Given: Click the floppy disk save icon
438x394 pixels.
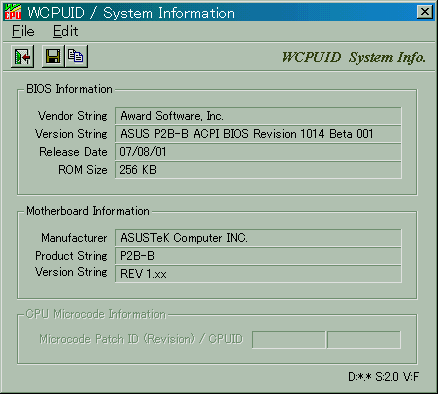Looking at the screenshot, I should 53,56.
